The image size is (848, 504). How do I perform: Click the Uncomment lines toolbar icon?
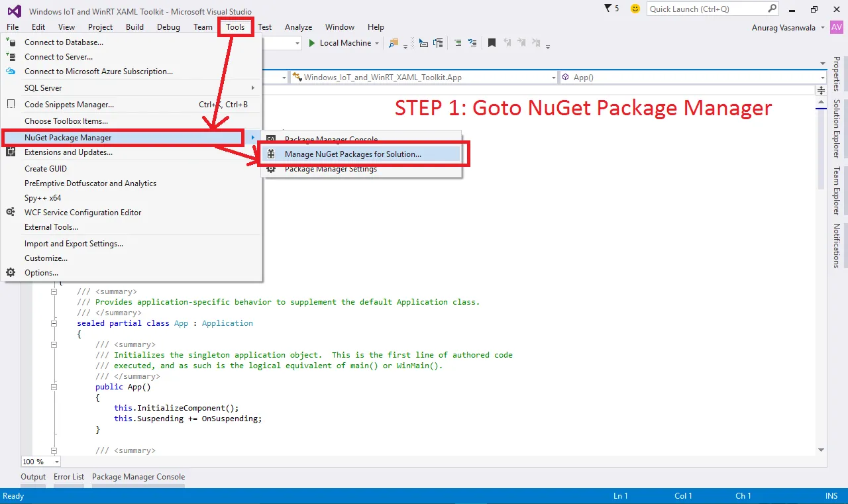tap(472, 43)
